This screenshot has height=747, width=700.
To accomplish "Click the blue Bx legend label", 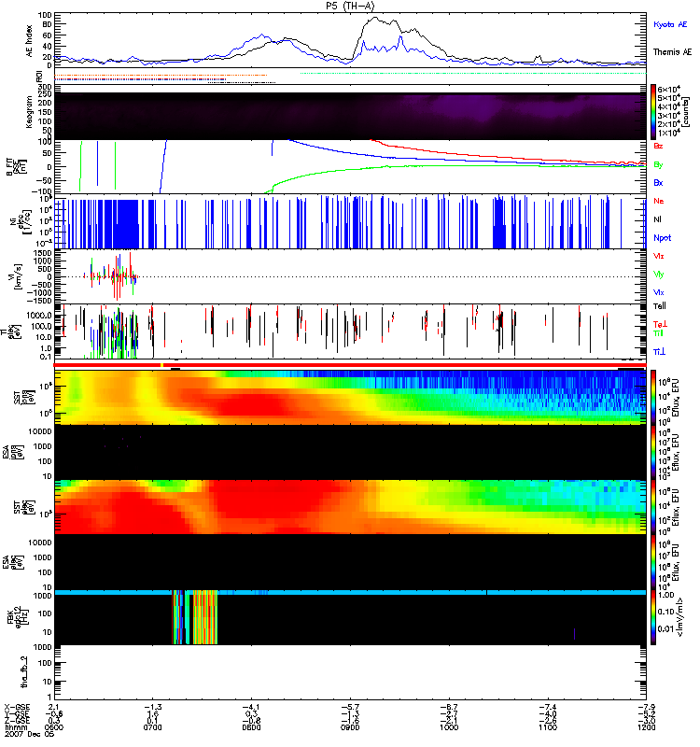I will pos(658,183).
